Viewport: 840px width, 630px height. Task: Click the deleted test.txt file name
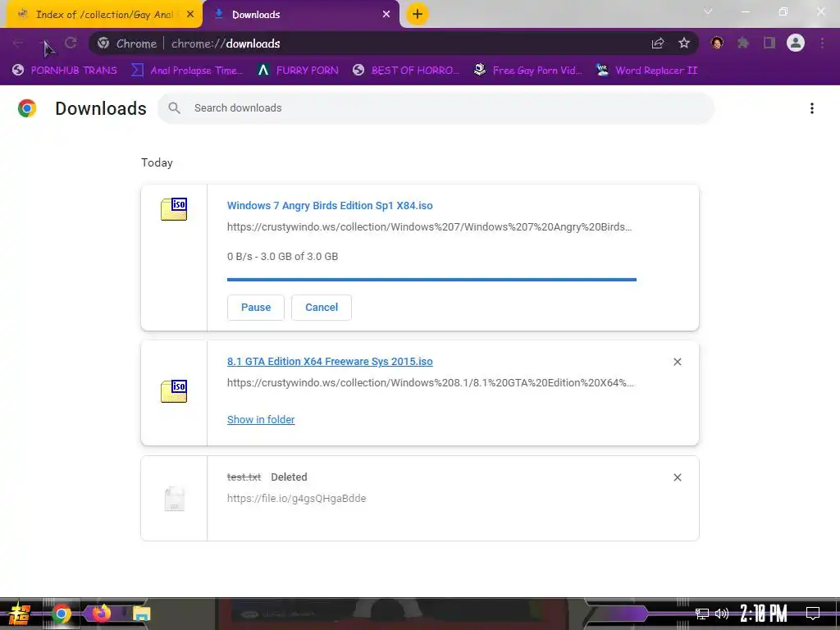click(244, 477)
